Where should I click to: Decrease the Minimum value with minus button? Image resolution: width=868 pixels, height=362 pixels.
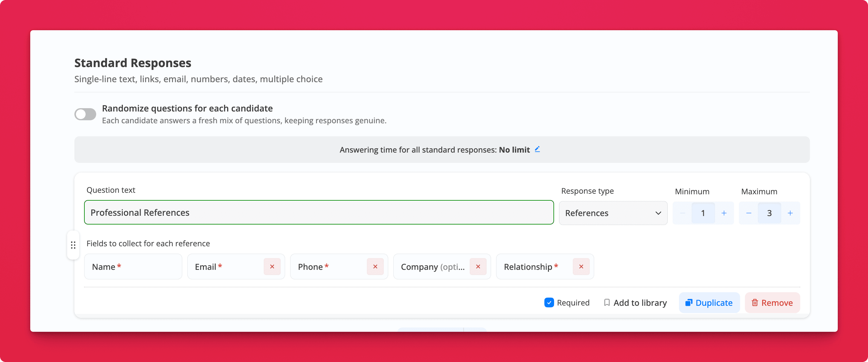tap(682, 213)
